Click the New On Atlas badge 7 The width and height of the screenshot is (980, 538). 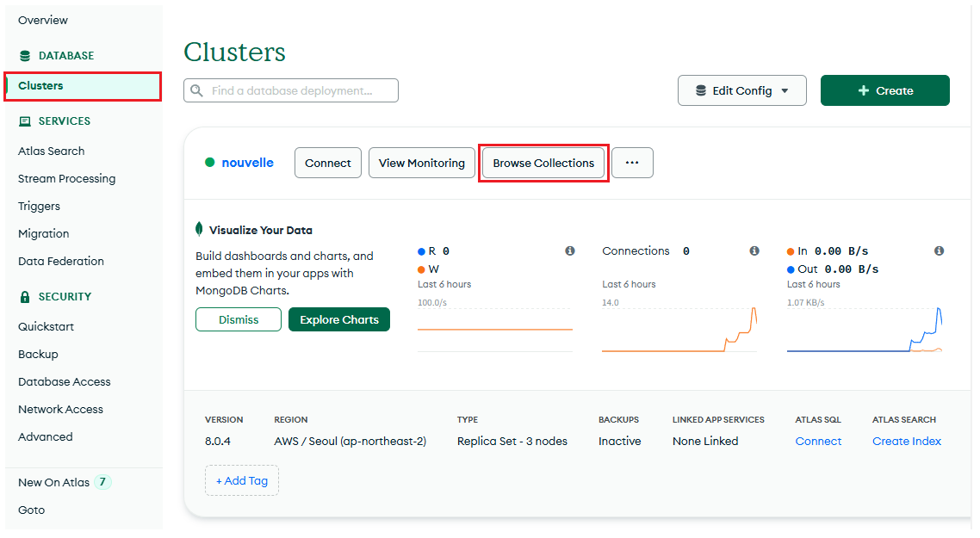coord(102,482)
